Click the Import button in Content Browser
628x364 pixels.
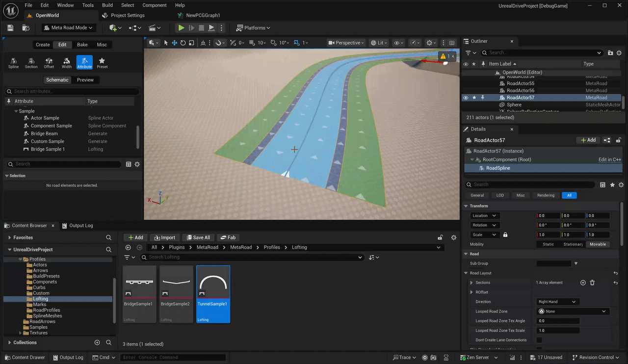[164, 237]
